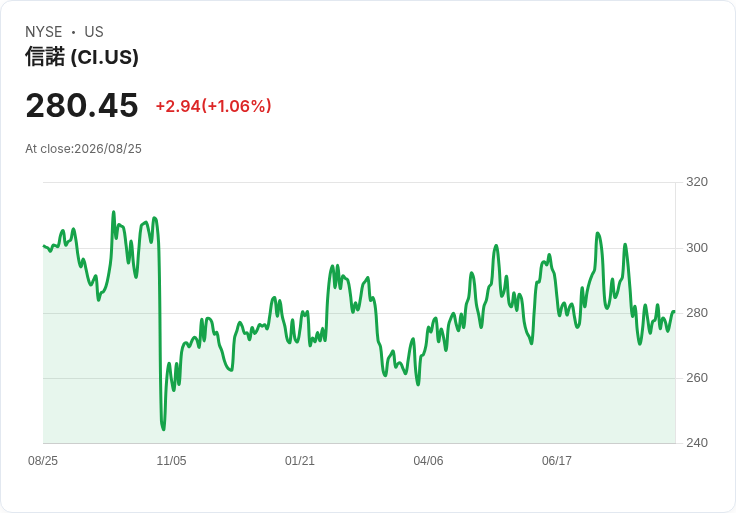This screenshot has height=513, width=736.
Task: Click the chart's highest peak in September
Action: tap(114, 212)
